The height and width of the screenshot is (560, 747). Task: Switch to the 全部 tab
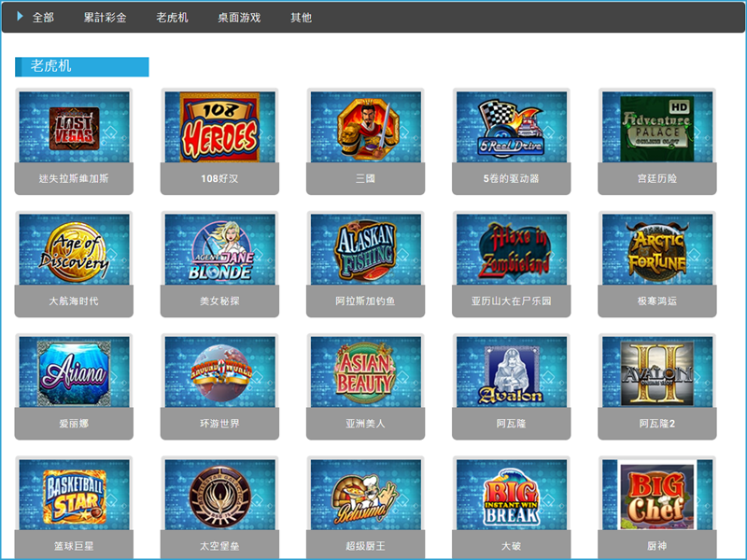43,18
